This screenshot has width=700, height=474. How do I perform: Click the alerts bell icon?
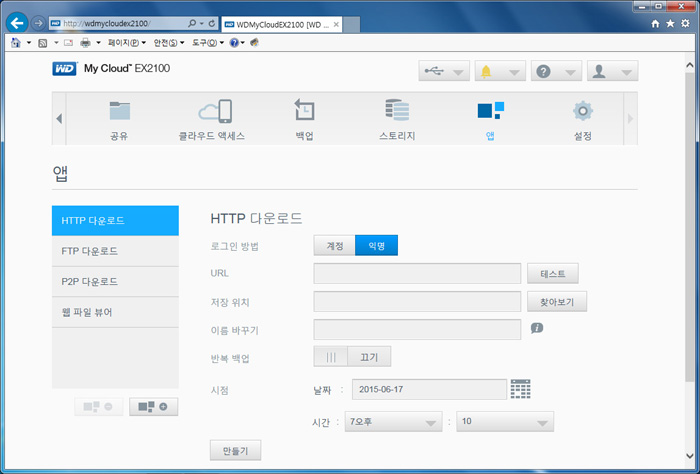coord(486,71)
